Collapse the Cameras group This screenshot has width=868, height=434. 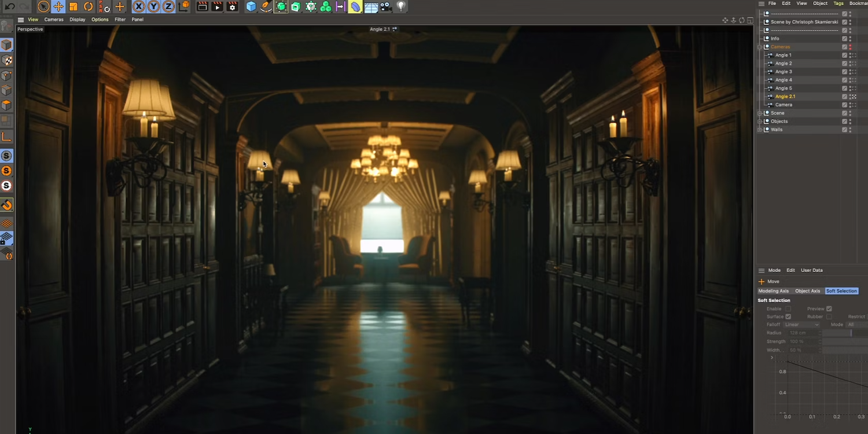click(x=759, y=47)
